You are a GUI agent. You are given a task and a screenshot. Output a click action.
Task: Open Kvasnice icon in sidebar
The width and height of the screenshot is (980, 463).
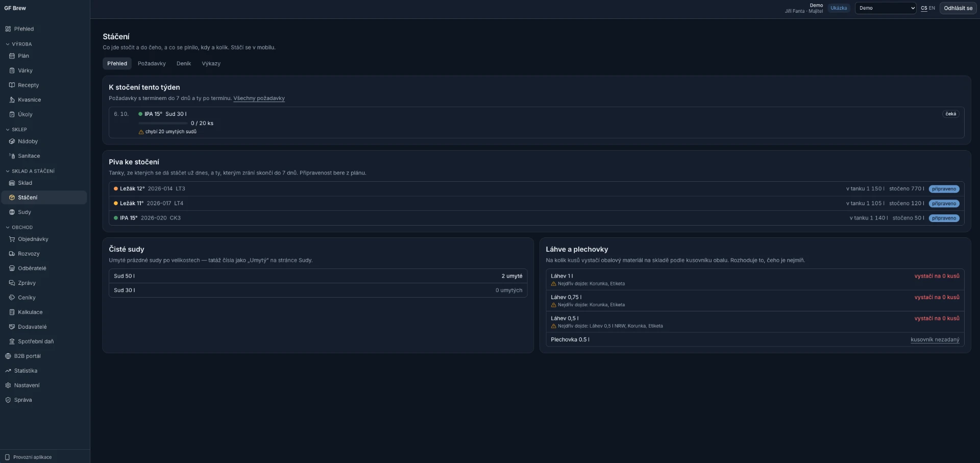[x=12, y=100]
